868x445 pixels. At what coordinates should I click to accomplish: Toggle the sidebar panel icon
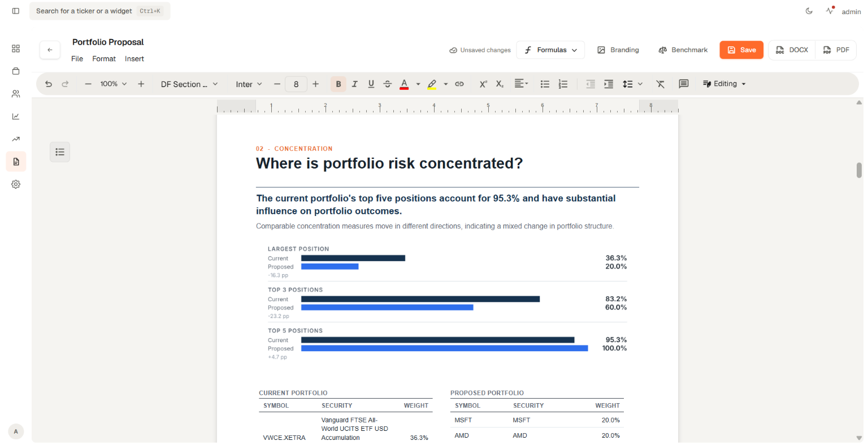tap(16, 11)
